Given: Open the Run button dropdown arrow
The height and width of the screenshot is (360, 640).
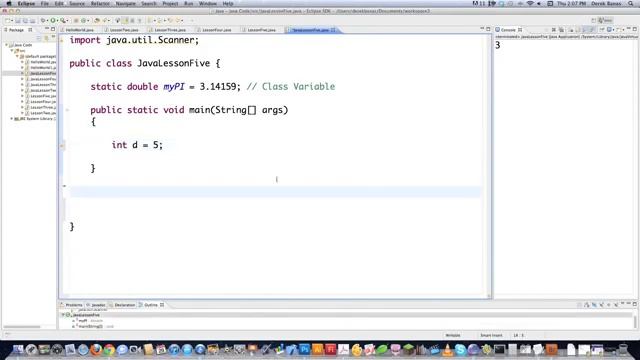Looking at the screenshot, I should click(x=57, y=20).
